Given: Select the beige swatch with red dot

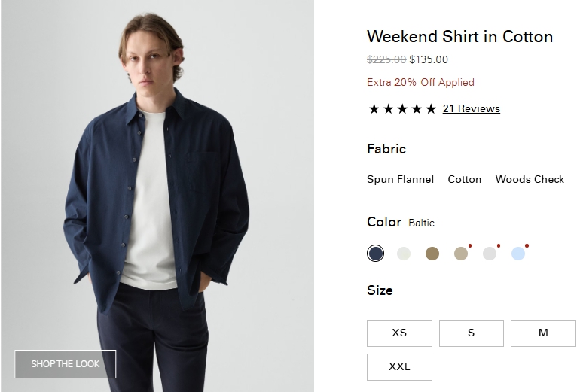Looking at the screenshot, I should (x=461, y=254).
